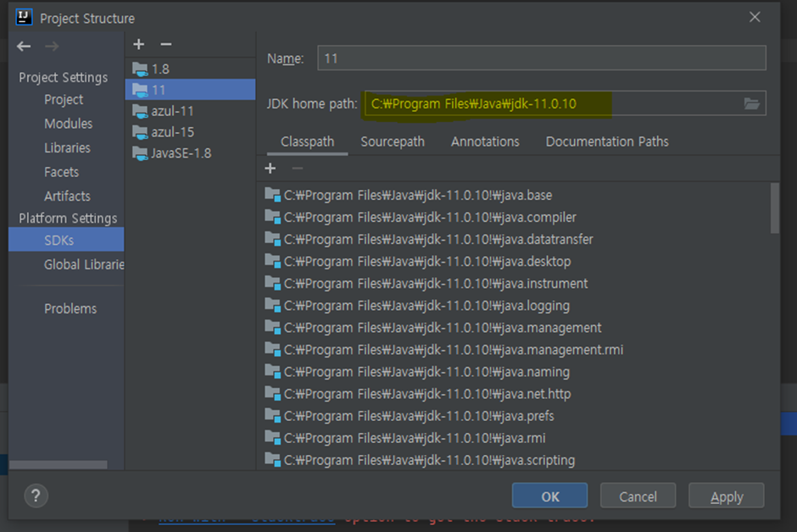Add a new SDK with the plus icon
Image resolution: width=797 pixels, height=532 pixels.
(x=139, y=45)
